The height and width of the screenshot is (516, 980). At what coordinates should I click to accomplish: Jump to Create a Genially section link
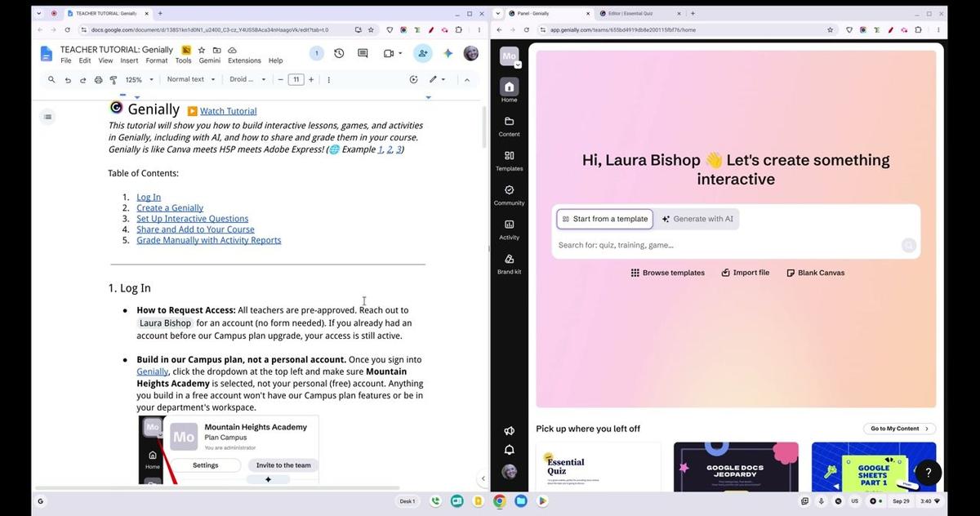(170, 208)
